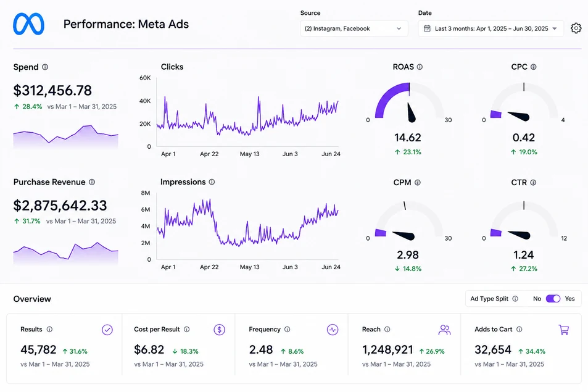Image resolution: width=588 pixels, height=392 pixels.
Task: Click the Adds to Cart info icon
Action: [520, 330]
